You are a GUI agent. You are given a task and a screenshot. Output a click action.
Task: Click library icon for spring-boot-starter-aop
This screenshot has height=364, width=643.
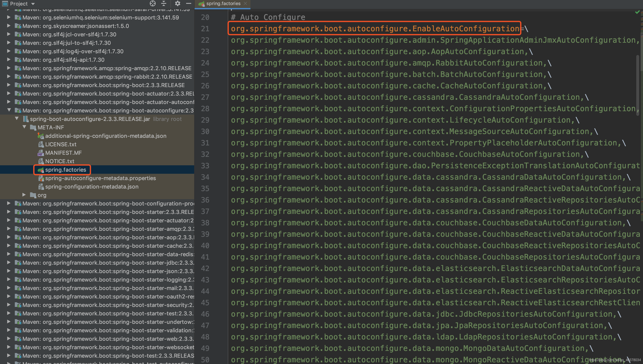18,237
